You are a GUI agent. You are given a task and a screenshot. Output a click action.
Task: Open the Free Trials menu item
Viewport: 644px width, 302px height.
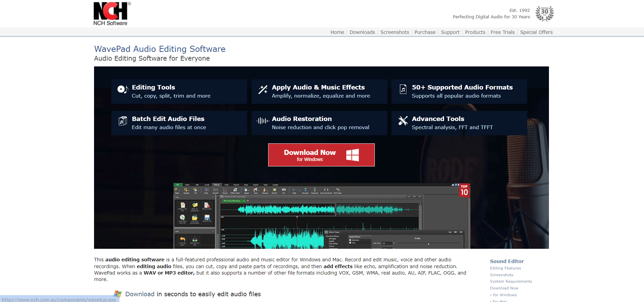(x=502, y=32)
